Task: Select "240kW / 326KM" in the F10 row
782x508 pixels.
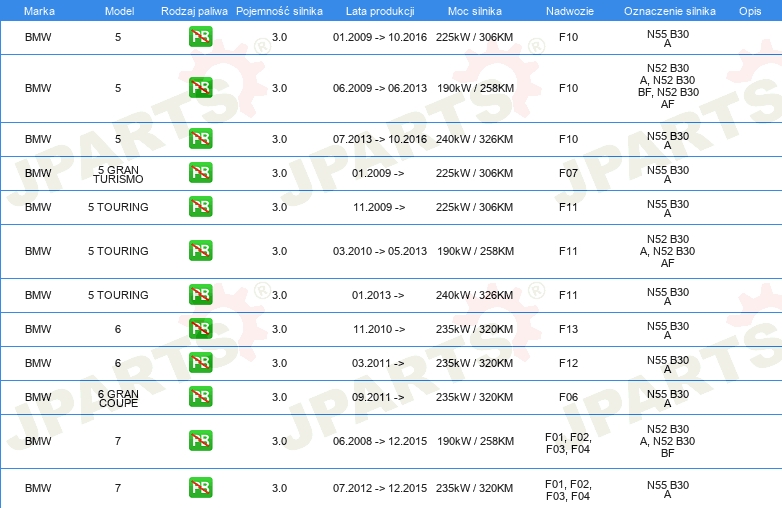Action: [474, 139]
